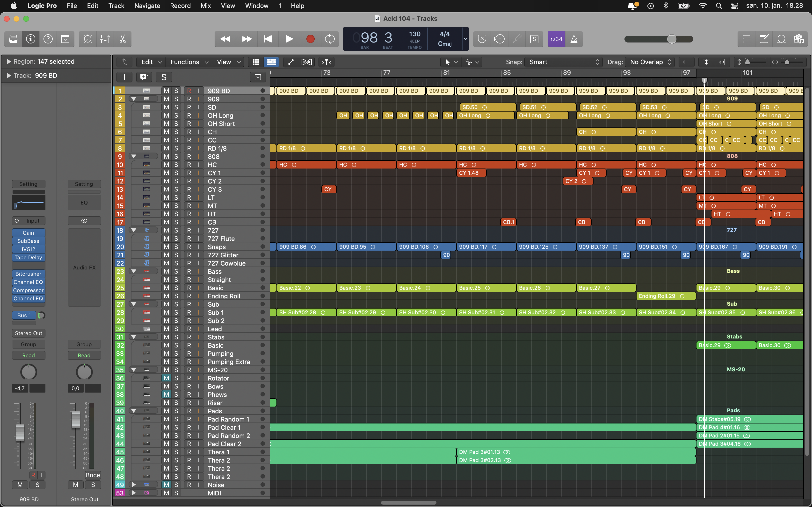
Task: Open the Mix menu in menu bar
Action: [x=205, y=6]
